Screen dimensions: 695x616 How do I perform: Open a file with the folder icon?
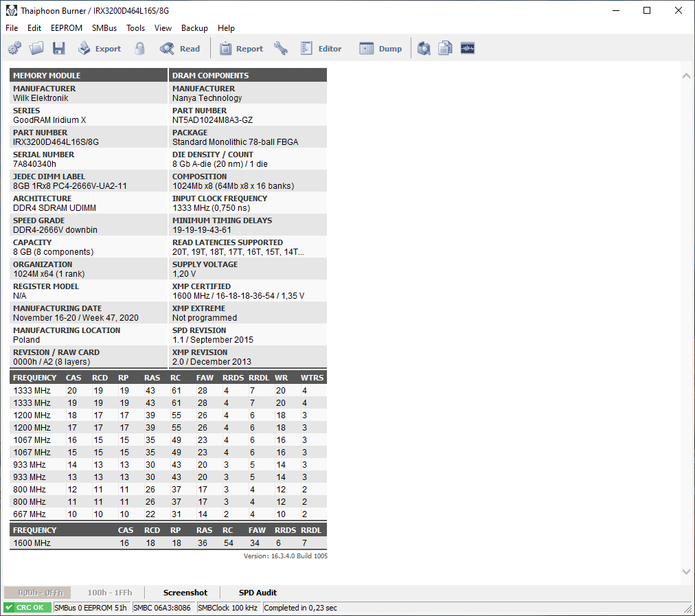tap(36, 48)
